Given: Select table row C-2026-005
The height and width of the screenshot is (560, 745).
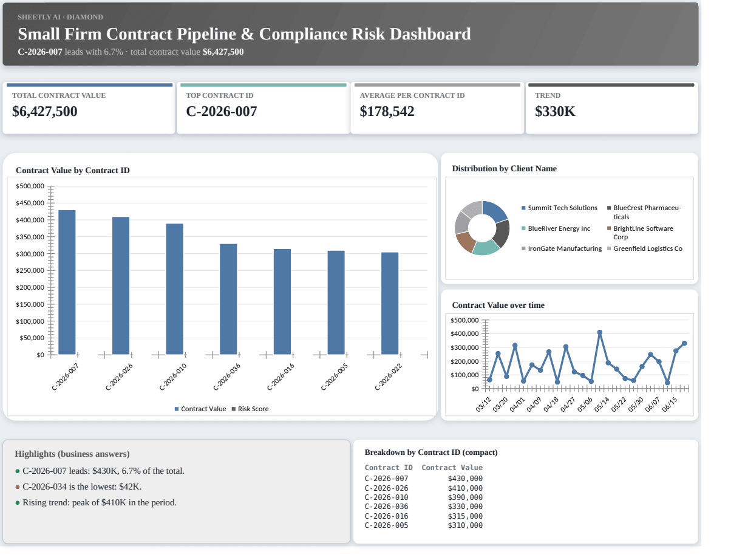Looking at the screenshot, I should (x=424, y=525).
